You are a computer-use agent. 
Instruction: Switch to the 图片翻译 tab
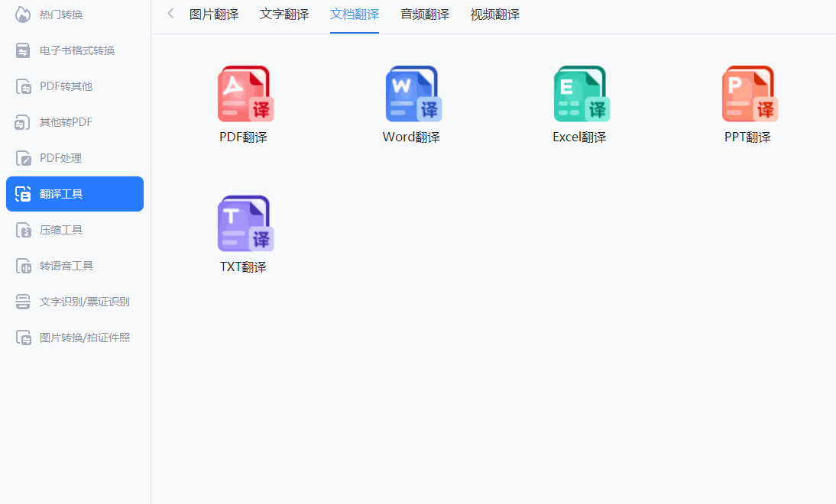214,15
